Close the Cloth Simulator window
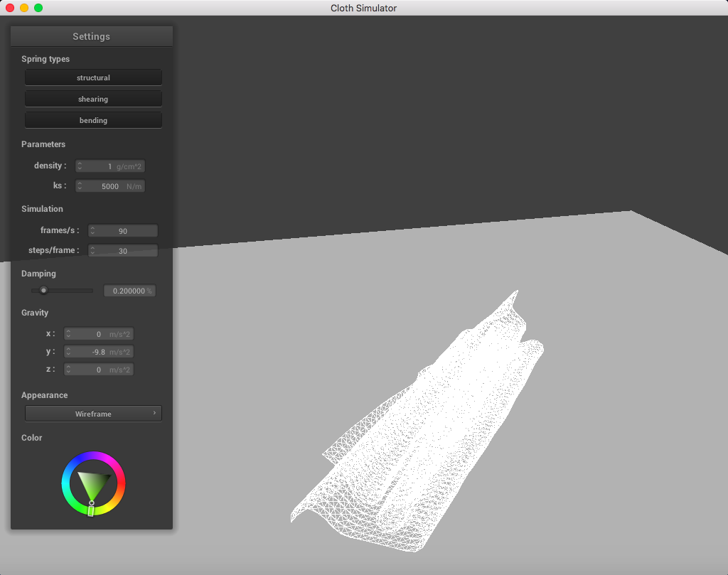 tap(10, 8)
